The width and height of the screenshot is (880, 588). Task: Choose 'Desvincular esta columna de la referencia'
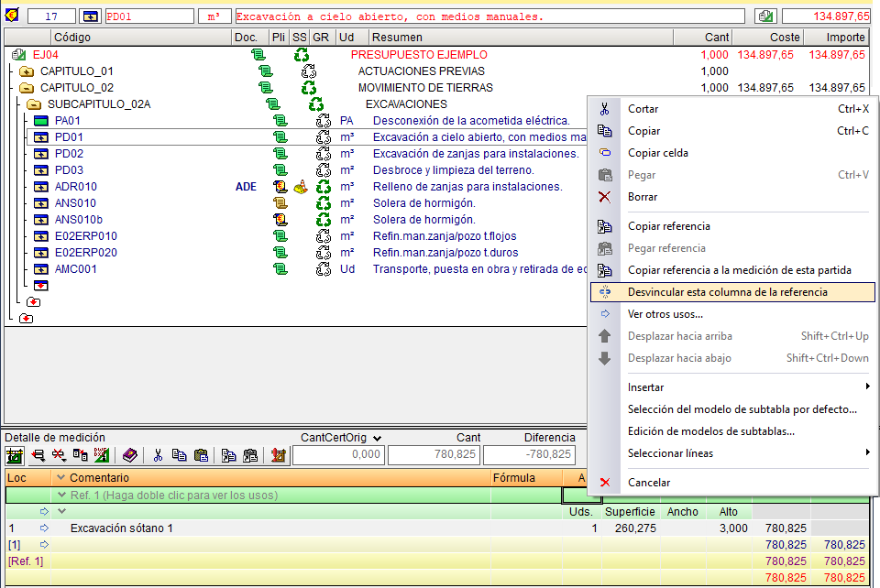coord(727,292)
